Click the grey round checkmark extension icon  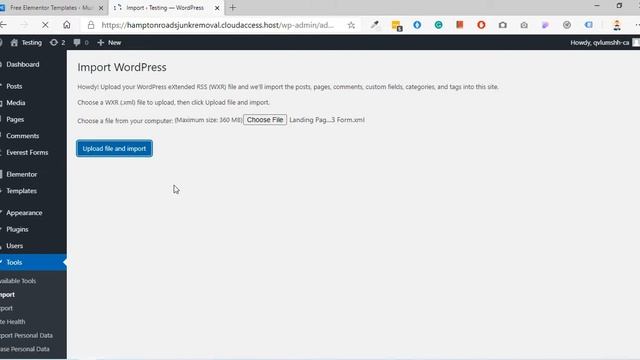click(567, 25)
